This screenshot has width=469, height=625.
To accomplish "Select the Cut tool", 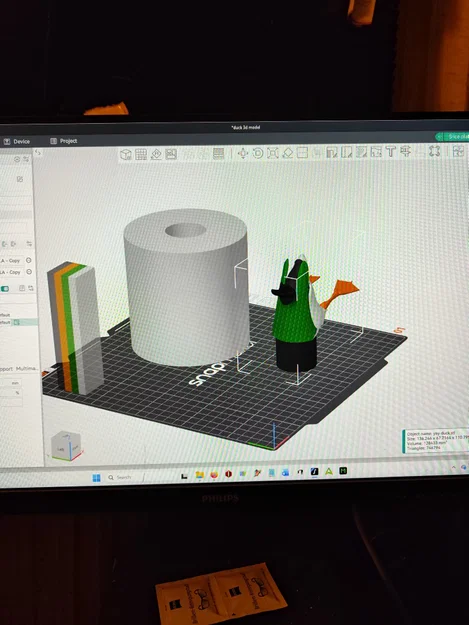I will [x=302, y=153].
